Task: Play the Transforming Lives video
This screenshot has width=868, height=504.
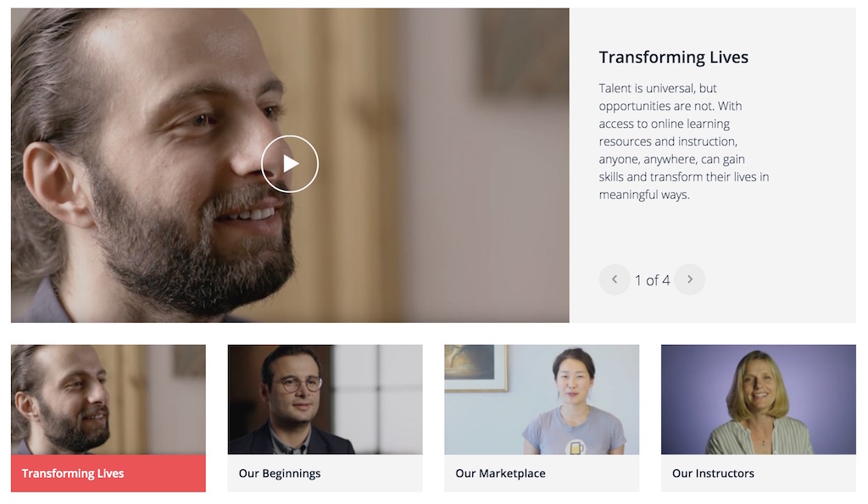Action: 290,163
